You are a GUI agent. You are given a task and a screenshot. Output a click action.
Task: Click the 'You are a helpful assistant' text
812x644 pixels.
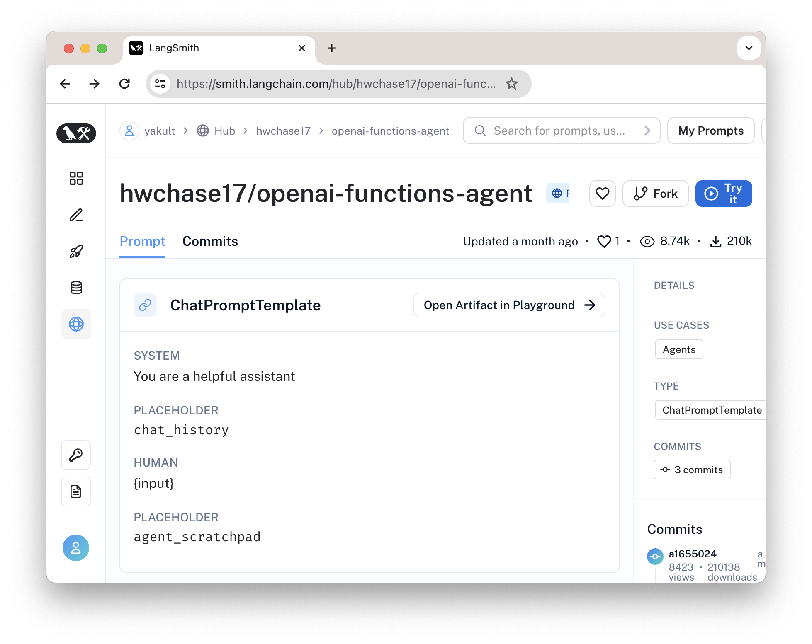214,376
